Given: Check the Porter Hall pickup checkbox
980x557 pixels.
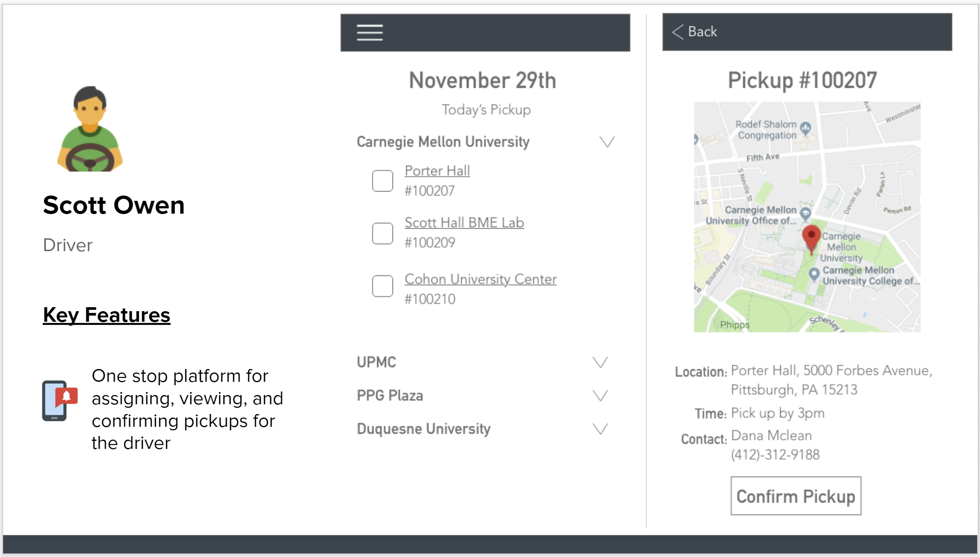Looking at the screenshot, I should tap(382, 181).
